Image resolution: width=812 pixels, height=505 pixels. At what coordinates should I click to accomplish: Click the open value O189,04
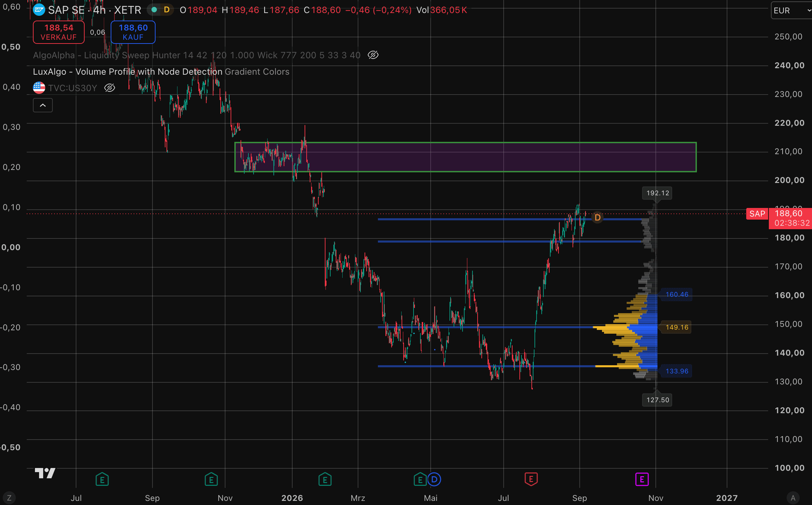point(198,10)
